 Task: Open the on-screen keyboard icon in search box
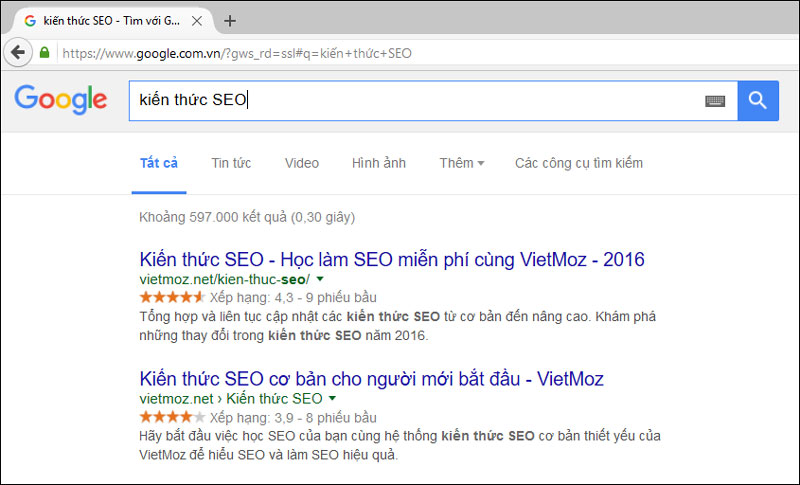click(x=715, y=101)
